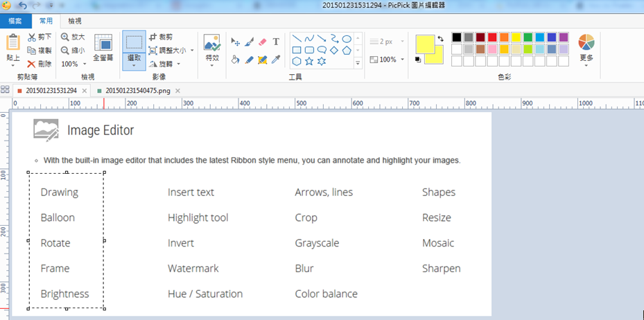The height and width of the screenshot is (320, 644).
Task: Open the Effects (特效) picture icon
Action: [x=212, y=42]
